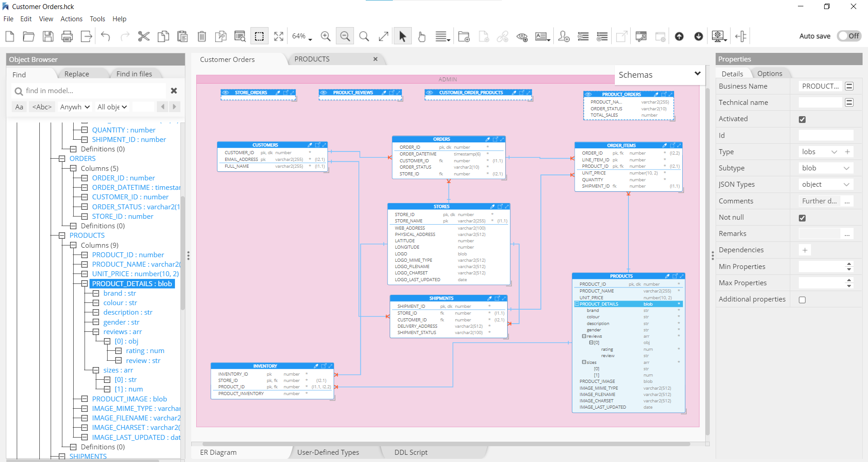Save the model with the floppy icon
The image size is (868, 462).
[x=48, y=36]
